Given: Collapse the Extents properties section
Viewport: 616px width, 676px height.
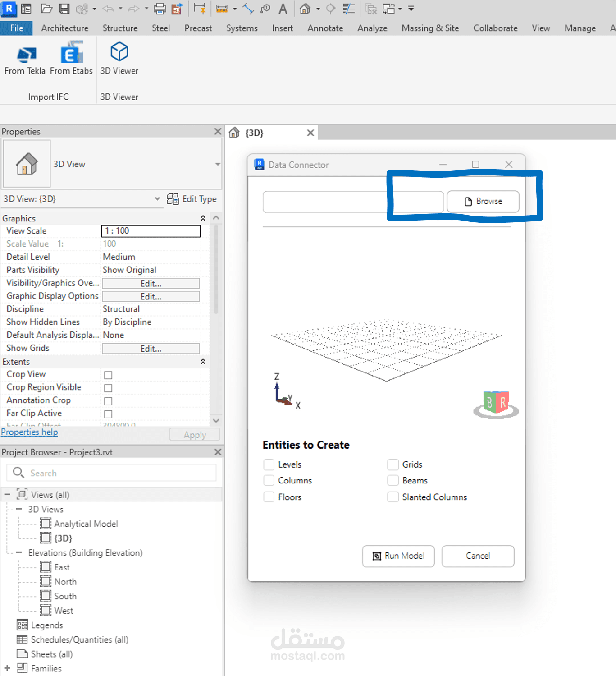Looking at the screenshot, I should [x=203, y=362].
